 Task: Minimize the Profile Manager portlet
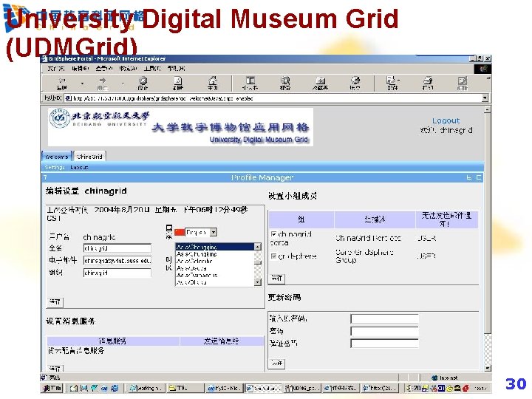pyautogui.click(x=469, y=177)
